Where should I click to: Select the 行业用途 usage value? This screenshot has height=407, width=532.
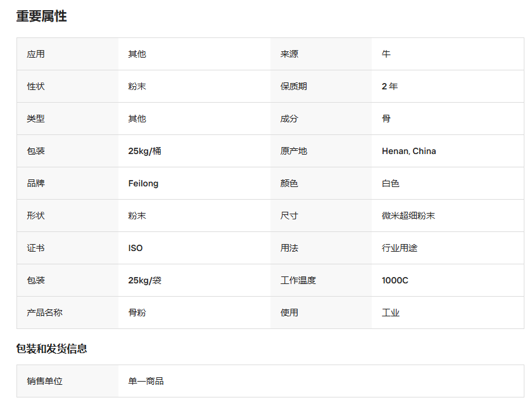(399, 247)
